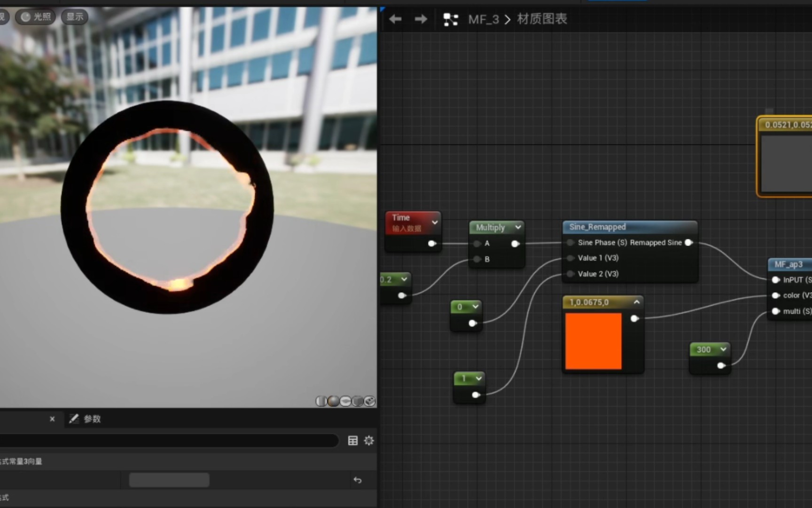Select the custom mesh preview icon
The width and height of the screenshot is (812, 508).
point(370,401)
